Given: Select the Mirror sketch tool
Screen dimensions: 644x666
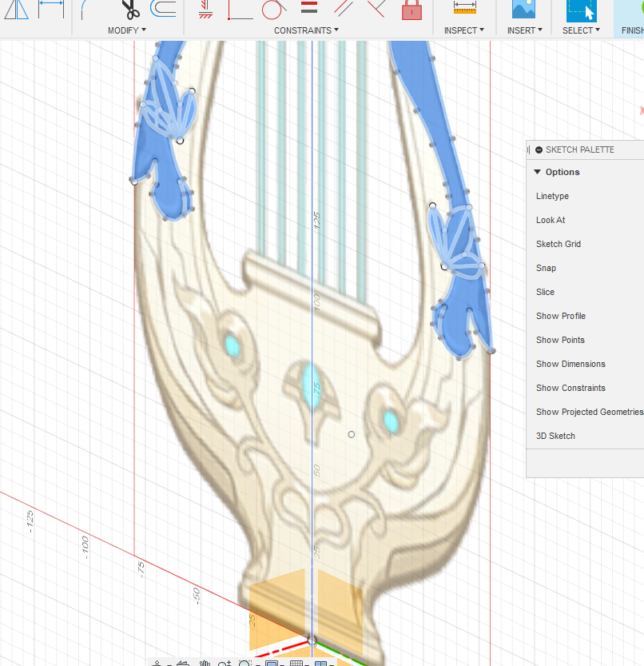Looking at the screenshot, I should (16, 10).
